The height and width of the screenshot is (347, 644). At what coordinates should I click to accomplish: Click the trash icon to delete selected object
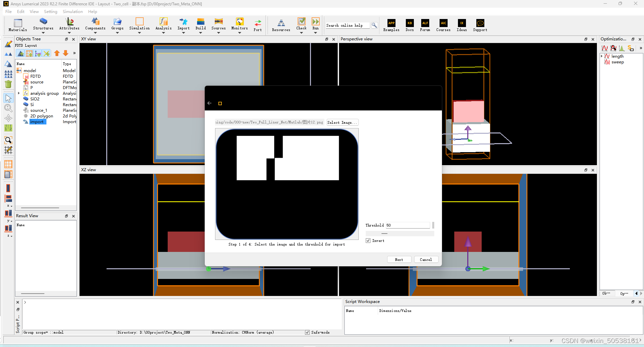click(8, 84)
